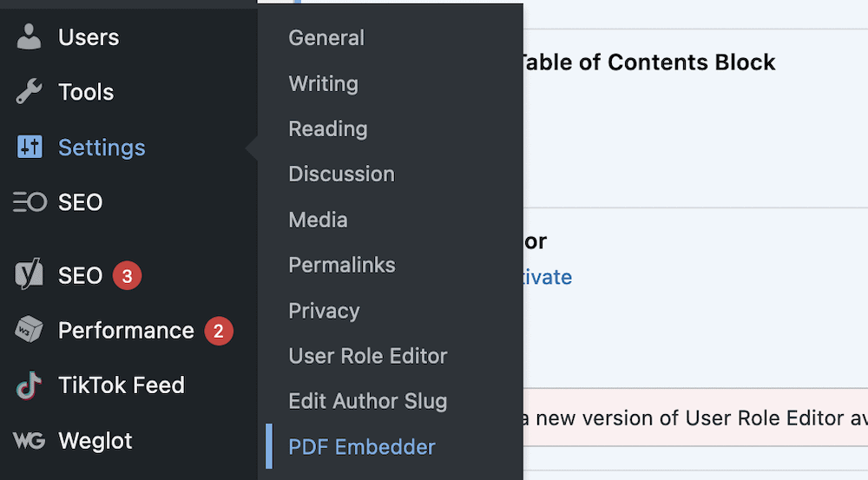Open the General settings submenu item

pos(326,38)
